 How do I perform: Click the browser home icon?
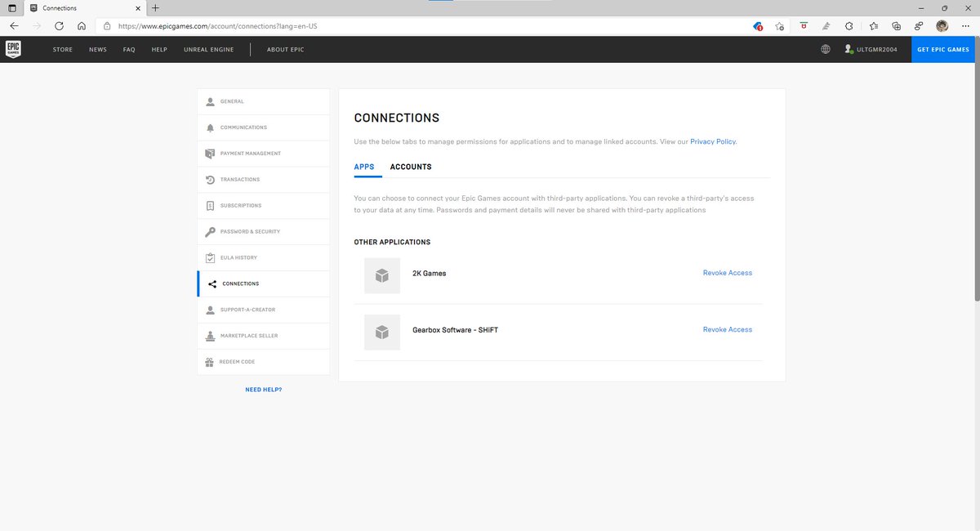[82, 26]
